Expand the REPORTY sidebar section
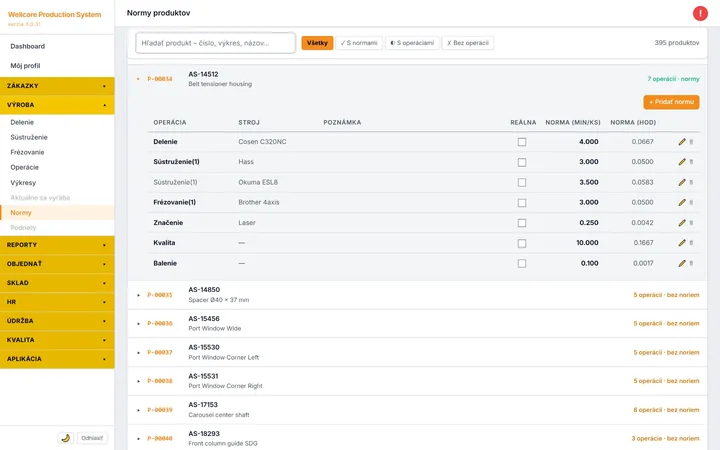 pos(57,245)
